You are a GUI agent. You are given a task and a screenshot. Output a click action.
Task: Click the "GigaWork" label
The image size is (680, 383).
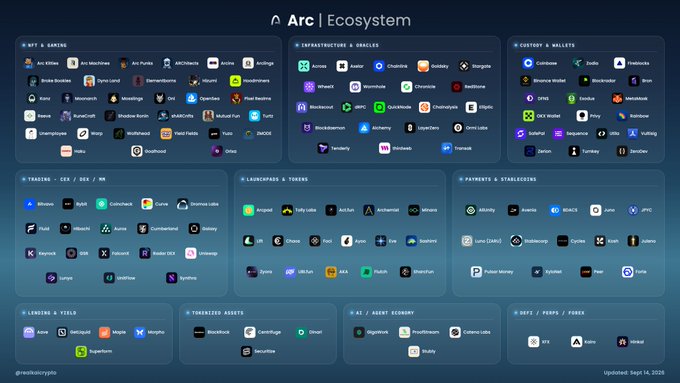pyautogui.click(x=378, y=332)
